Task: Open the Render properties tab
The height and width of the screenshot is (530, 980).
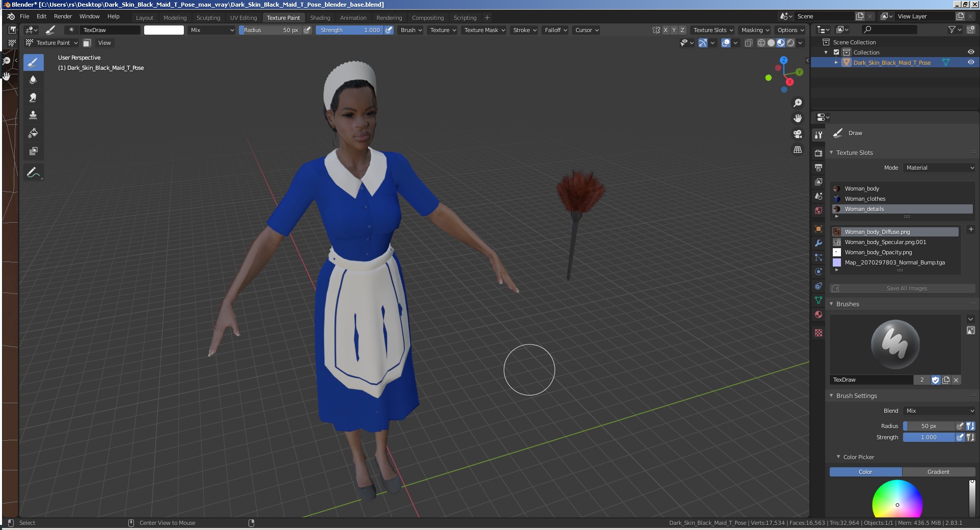Action: pos(819,153)
